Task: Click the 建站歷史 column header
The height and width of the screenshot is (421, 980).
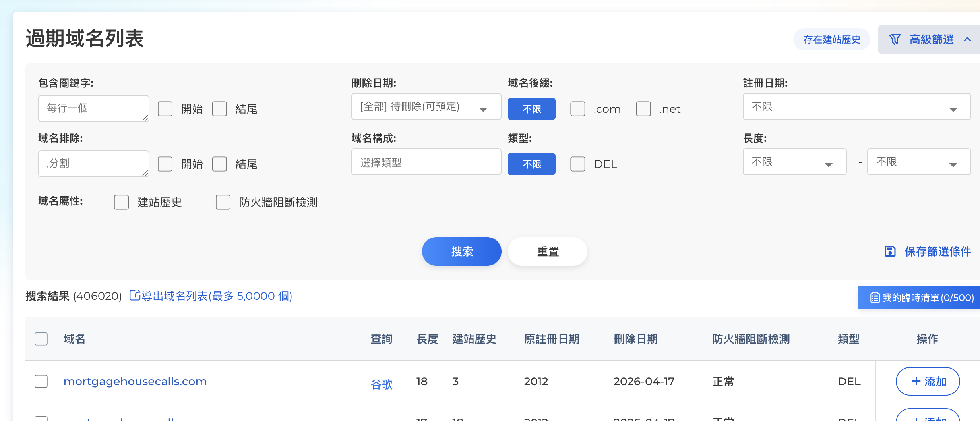Action: pyautogui.click(x=475, y=339)
